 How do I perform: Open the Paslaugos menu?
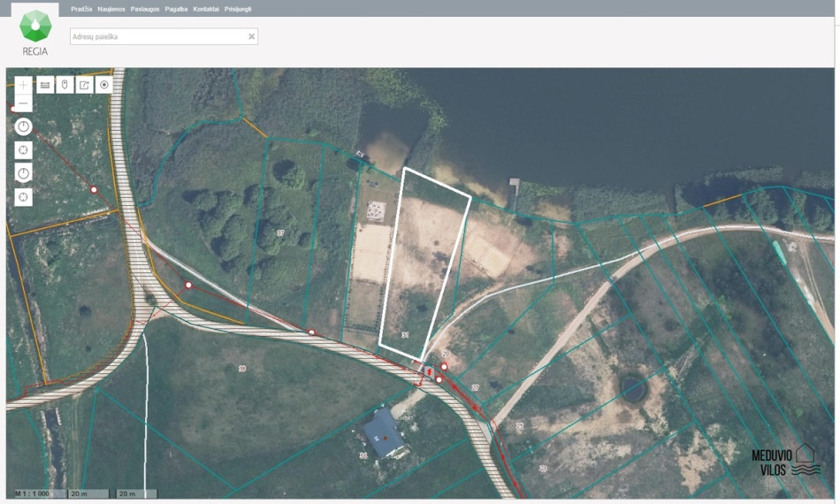click(x=145, y=9)
